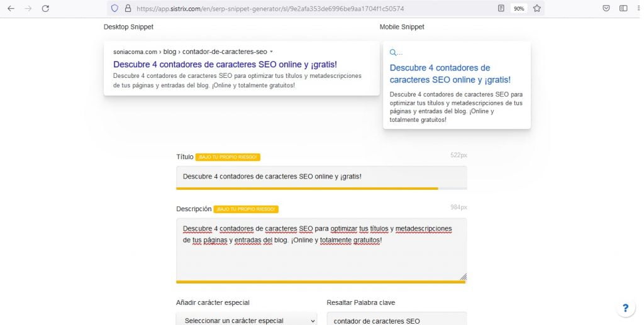Click the 'Resaltar Palabra clave' keyword field
The width and height of the screenshot is (644, 325).
tap(396, 320)
